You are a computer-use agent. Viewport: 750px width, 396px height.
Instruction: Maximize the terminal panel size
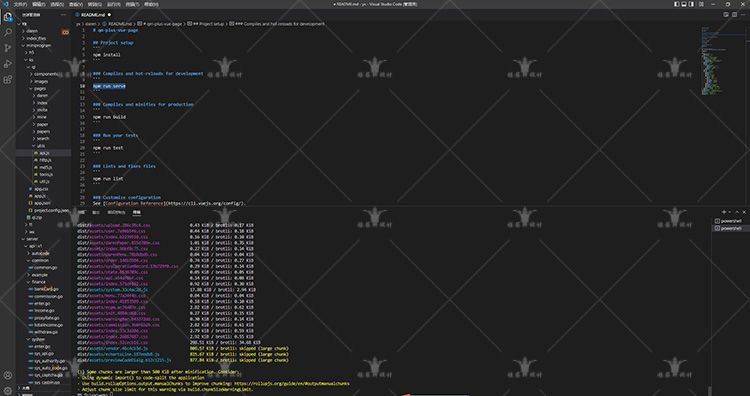coord(737,212)
